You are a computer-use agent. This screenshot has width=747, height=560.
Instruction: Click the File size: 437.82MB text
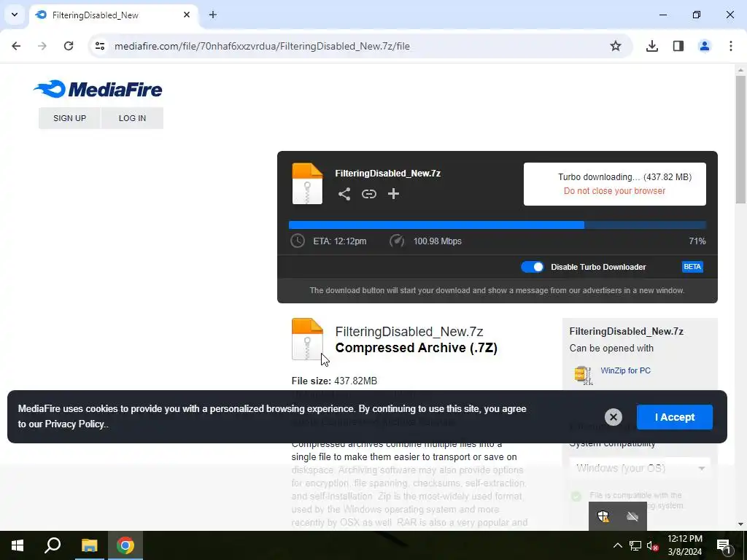click(x=334, y=381)
